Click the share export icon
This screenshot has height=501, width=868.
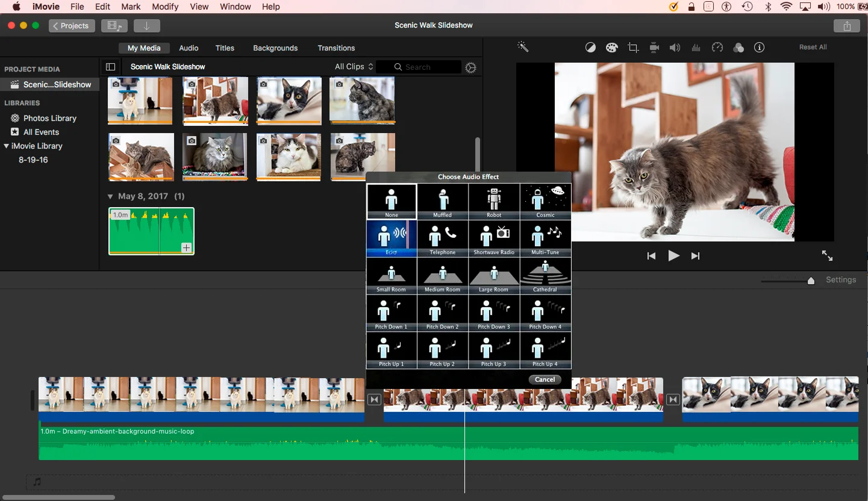tap(848, 26)
